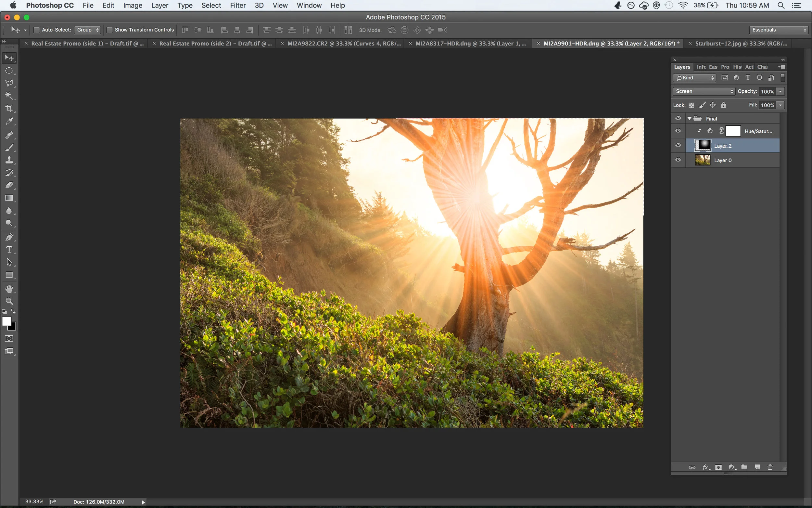Open Spotlight search in menu bar
This screenshot has width=812, height=508.
click(781, 6)
